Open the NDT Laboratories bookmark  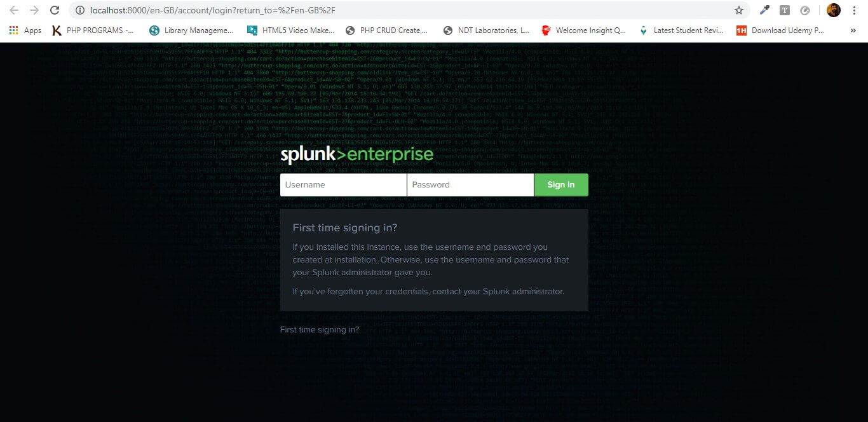(x=486, y=30)
